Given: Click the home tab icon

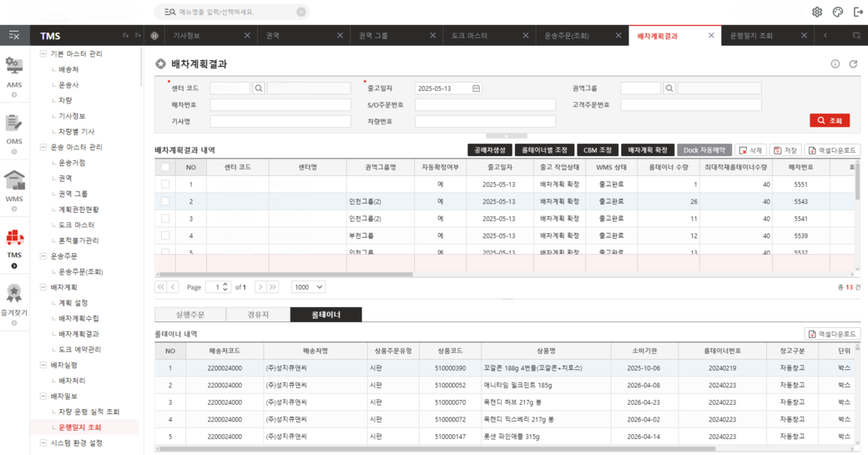Looking at the screenshot, I should [x=154, y=35].
